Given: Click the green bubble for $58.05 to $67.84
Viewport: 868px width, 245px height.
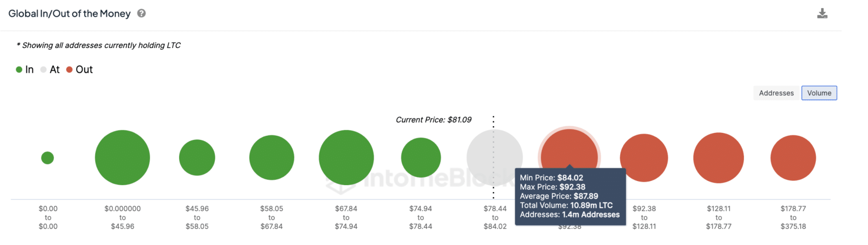Looking at the screenshot, I should pyautogui.click(x=272, y=157).
